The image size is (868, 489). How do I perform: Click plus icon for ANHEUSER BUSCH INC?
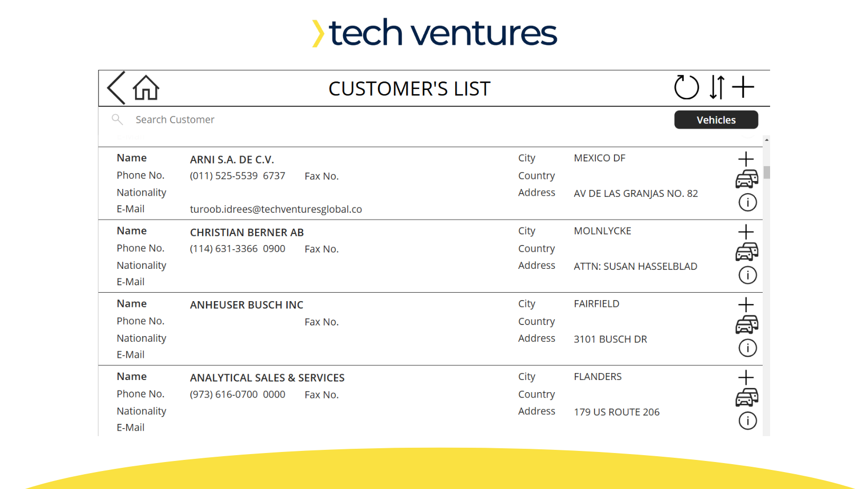746,305
